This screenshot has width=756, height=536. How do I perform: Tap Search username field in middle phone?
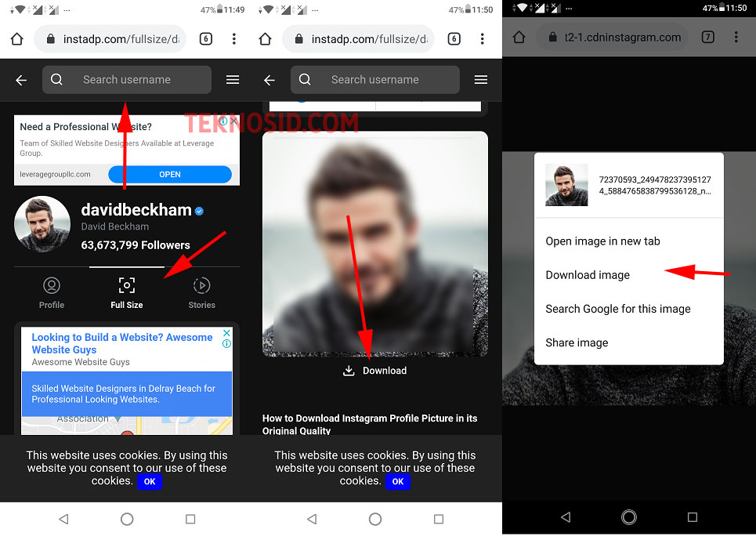375,80
